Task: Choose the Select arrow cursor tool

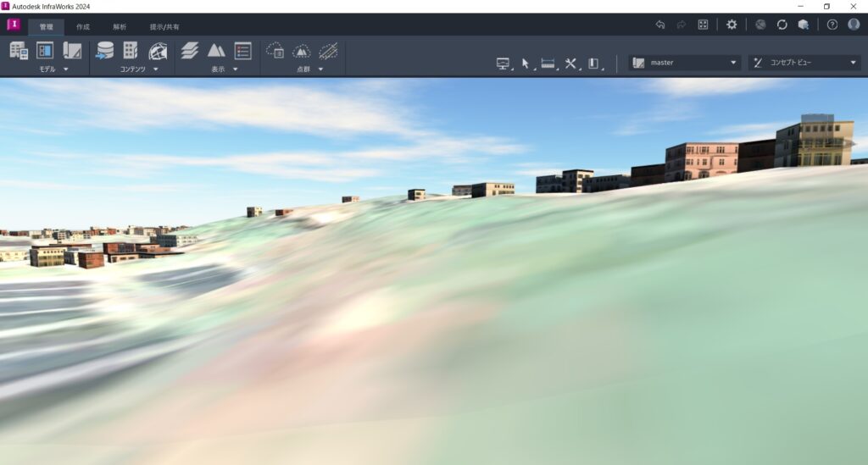Action: point(526,64)
